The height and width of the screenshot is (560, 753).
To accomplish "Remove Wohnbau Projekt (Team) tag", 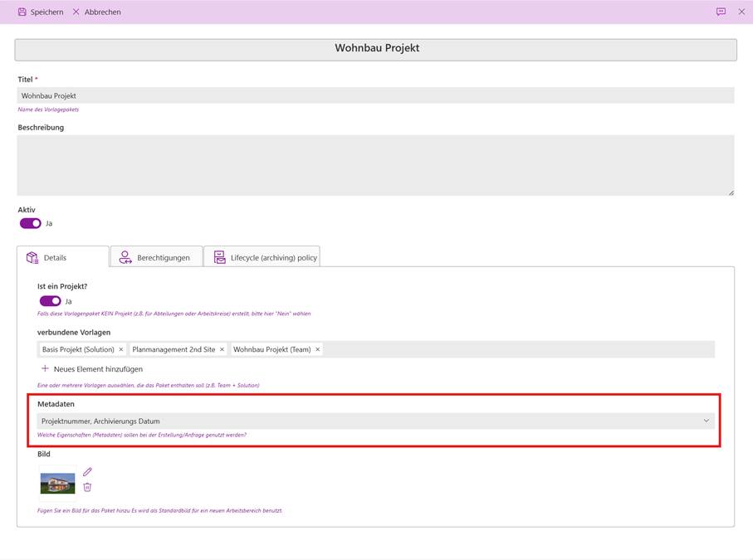I will [x=317, y=349].
